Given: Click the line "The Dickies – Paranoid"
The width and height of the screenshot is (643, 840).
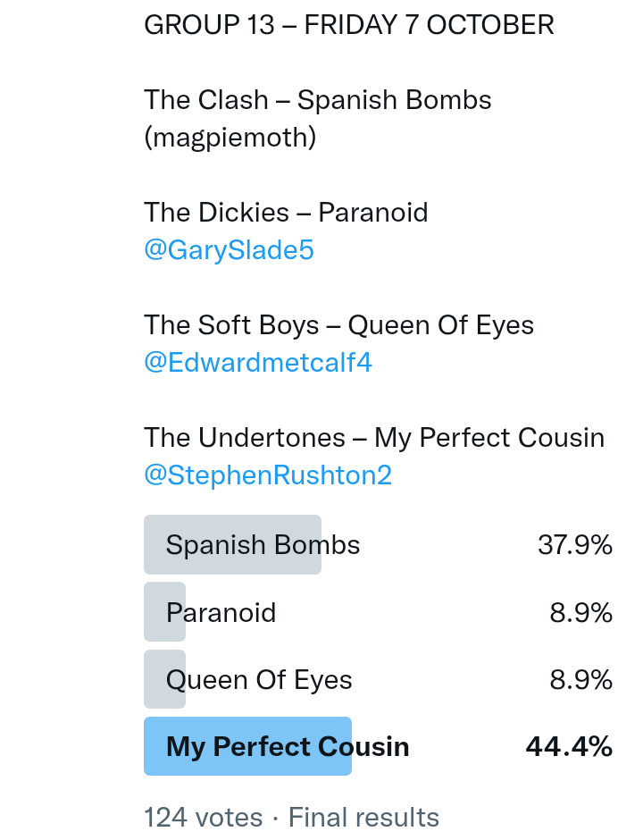Looking at the screenshot, I should pos(286,213).
